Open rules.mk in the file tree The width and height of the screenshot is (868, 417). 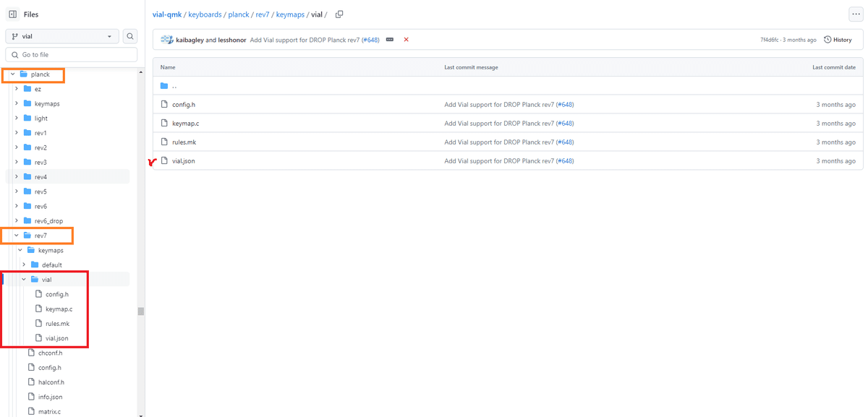pos(57,323)
